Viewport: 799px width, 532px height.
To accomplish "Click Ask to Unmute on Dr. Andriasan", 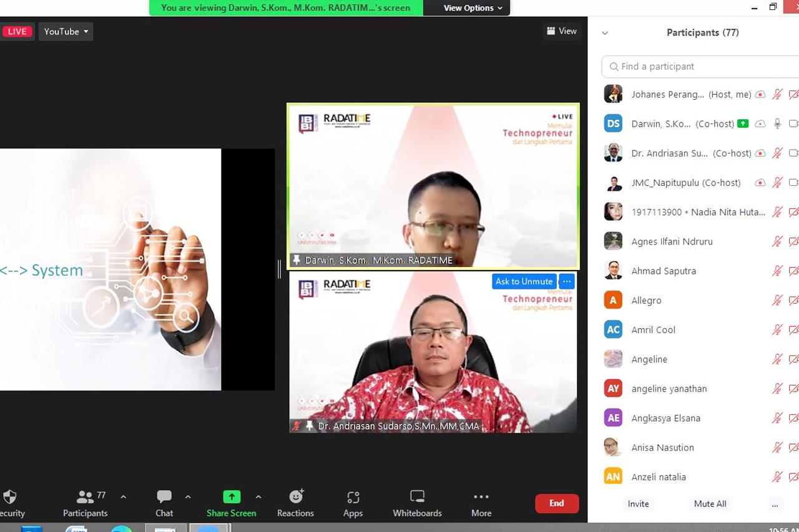I will (524, 281).
